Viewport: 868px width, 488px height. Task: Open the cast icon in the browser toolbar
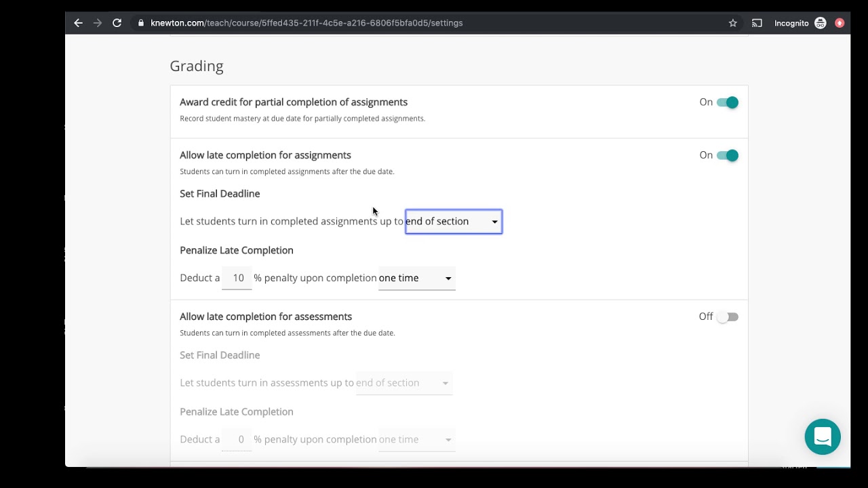click(757, 23)
